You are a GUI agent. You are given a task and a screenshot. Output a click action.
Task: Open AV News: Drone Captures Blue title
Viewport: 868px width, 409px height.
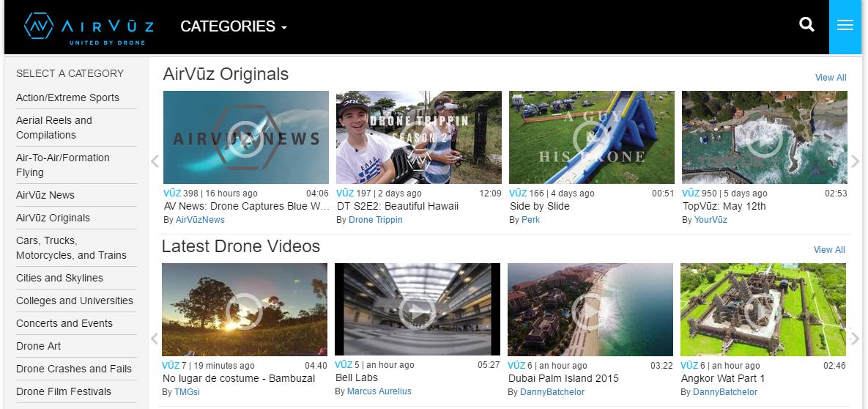pyautogui.click(x=246, y=206)
